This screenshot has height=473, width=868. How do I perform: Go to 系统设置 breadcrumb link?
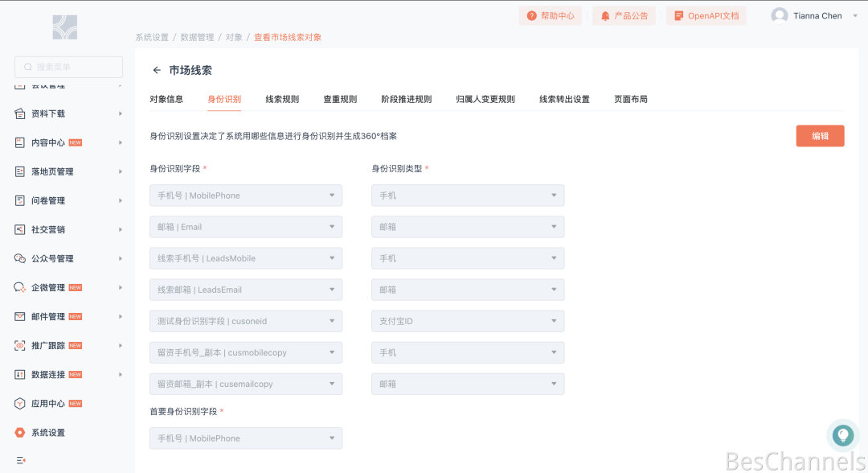click(x=152, y=37)
